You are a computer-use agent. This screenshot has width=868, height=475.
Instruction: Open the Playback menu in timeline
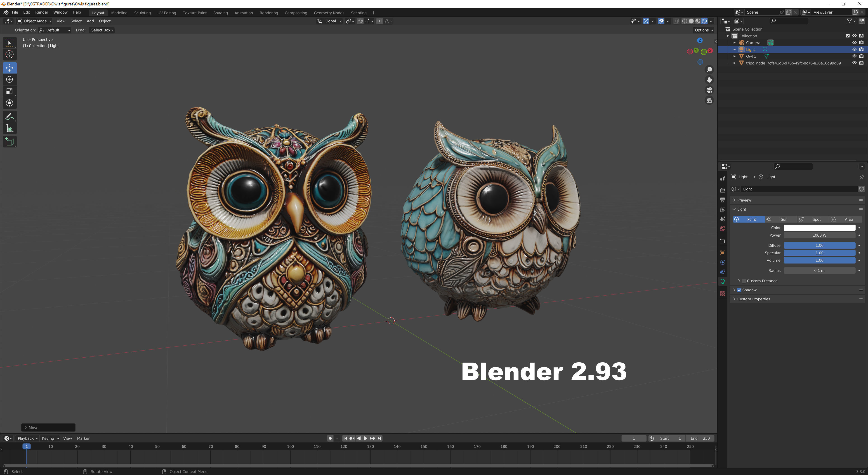(x=28, y=438)
